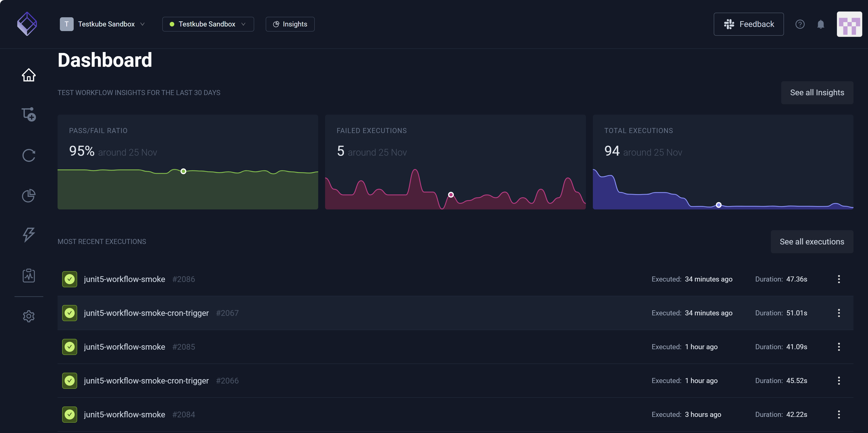Screen dimensions: 868x433
Task: Click the circular sync icon in sidebar
Action: pos(29,155)
